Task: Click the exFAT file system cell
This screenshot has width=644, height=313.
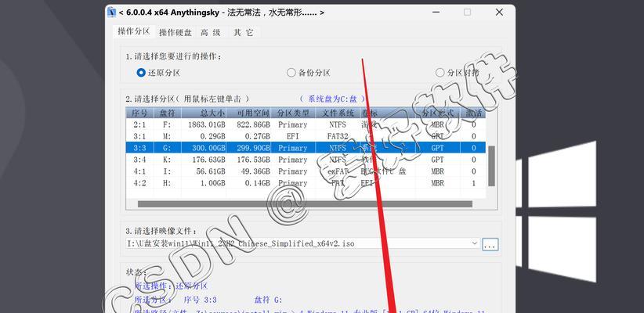Action: click(338, 171)
